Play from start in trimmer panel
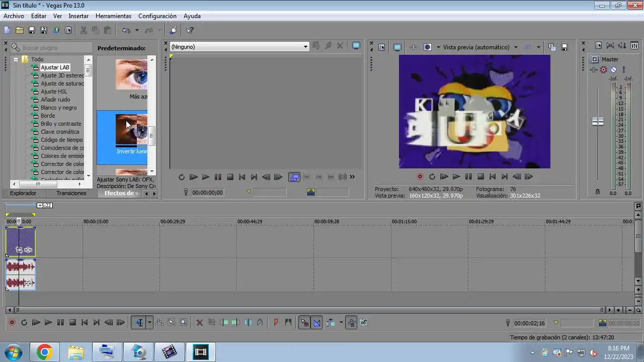Screen dimensions: 644x362 click(194, 177)
